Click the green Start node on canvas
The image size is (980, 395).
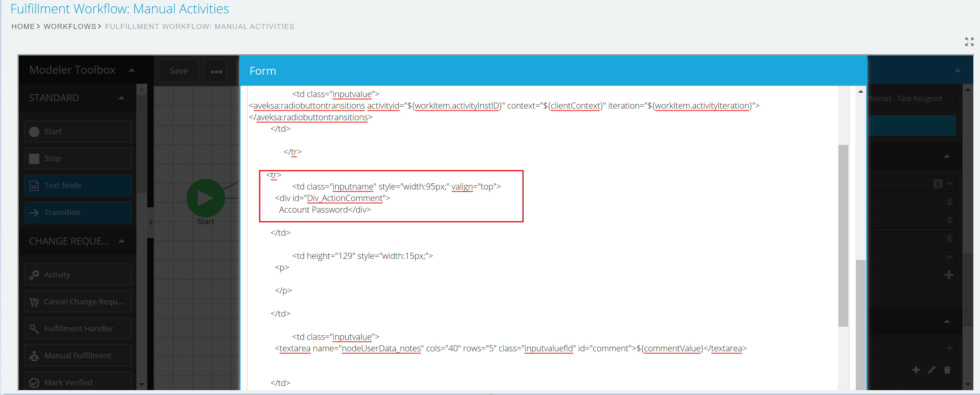pyautogui.click(x=206, y=198)
